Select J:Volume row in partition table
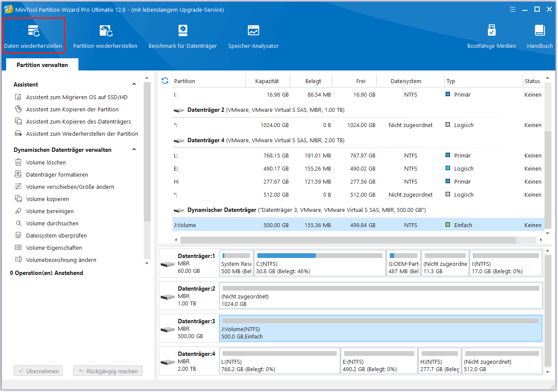The width and height of the screenshot is (558, 392). [358, 225]
